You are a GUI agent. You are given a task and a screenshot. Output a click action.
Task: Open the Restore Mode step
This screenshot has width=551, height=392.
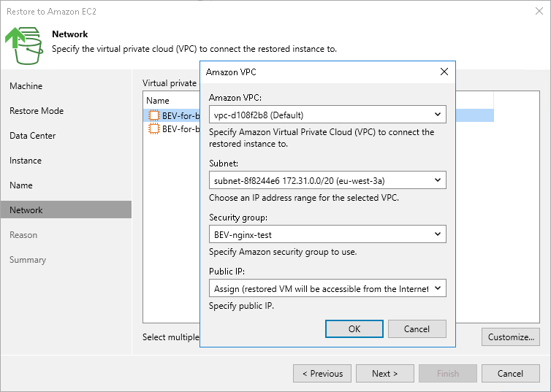tap(37, 111)
